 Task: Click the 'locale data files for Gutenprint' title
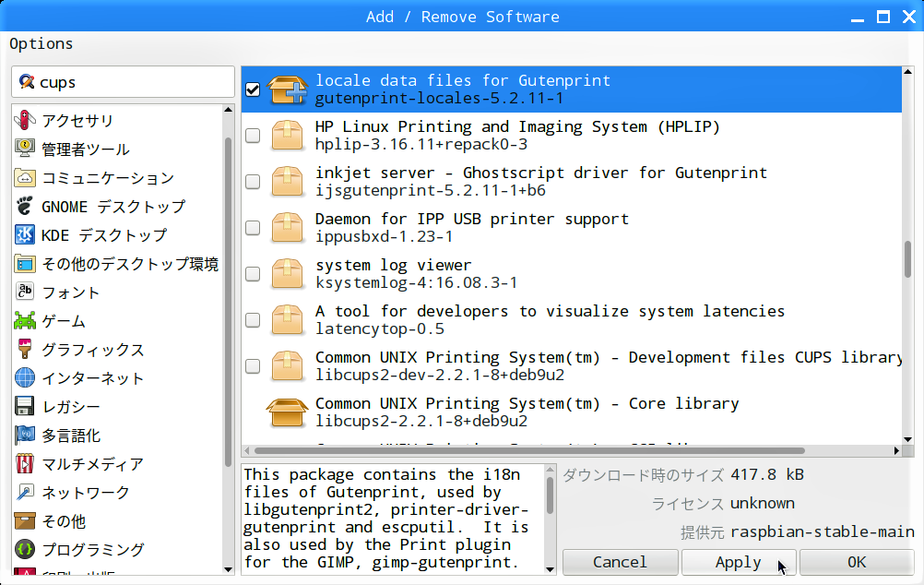point(463,80)
